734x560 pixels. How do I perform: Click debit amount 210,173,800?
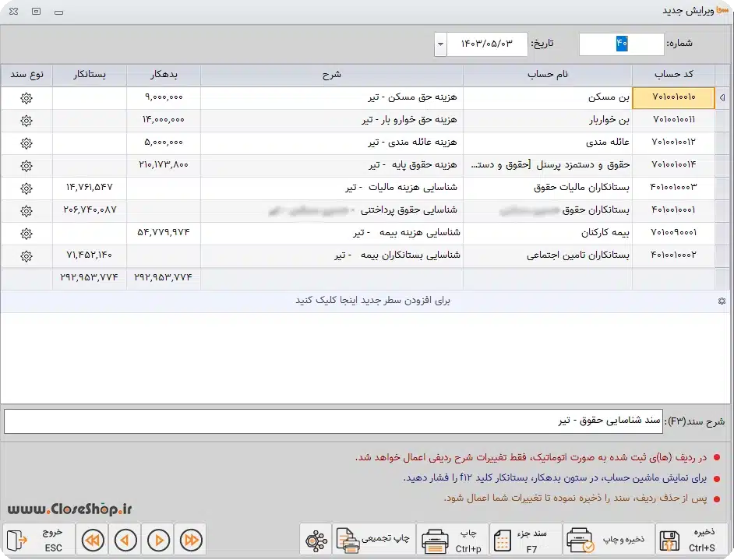tap(164, 165)
